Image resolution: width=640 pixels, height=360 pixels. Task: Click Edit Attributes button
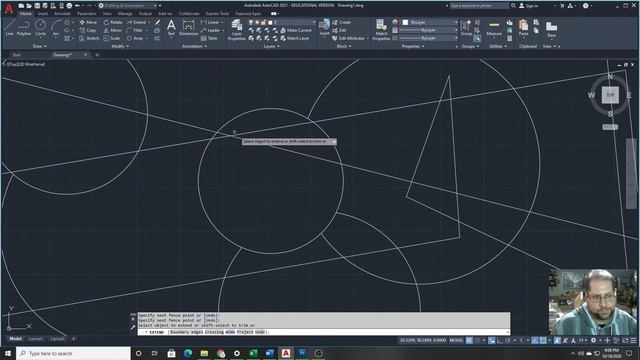tap(349, 38)
